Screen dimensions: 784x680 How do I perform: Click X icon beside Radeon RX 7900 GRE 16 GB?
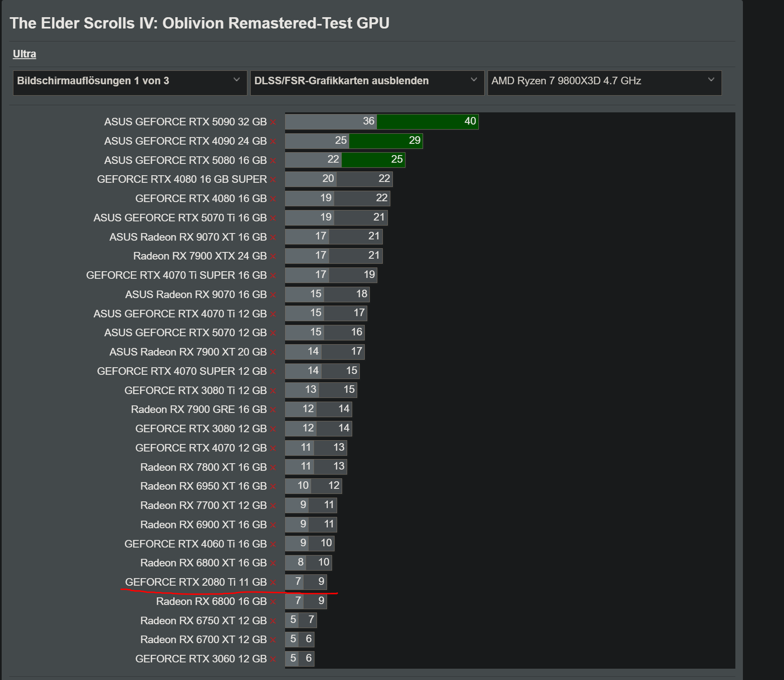pos(273,410)
